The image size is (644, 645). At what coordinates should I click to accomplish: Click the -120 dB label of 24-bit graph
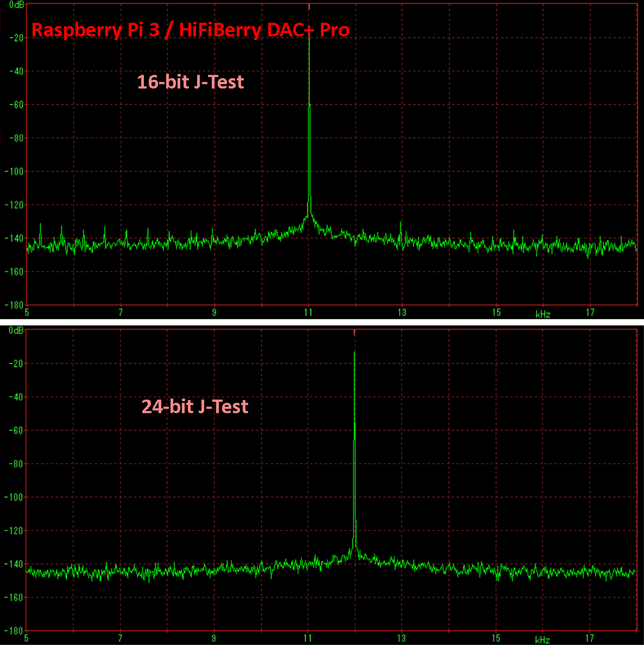(x=15, y=530)
